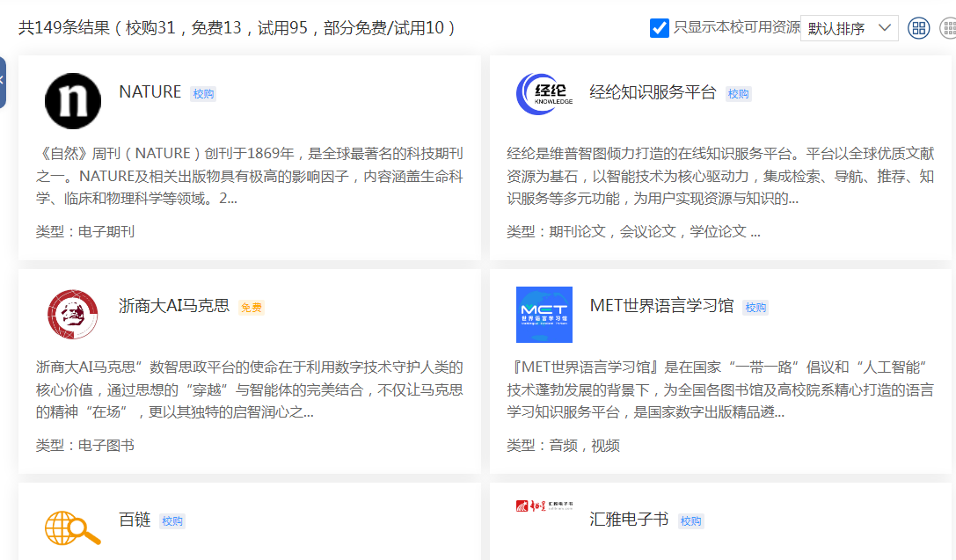Screen dimensions: 956x560
Task: Click the 经纶知识服务平台 logo icon
Action: [x=544, y=94]
